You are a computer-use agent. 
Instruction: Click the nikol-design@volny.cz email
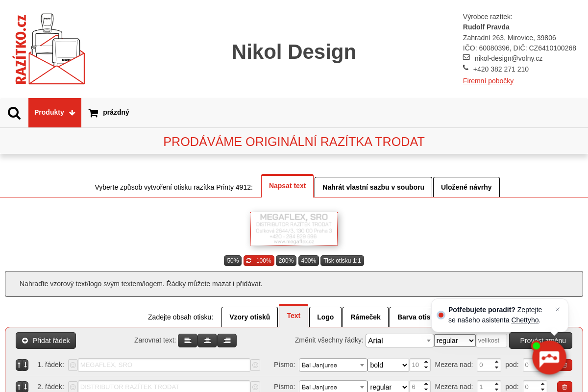508,58
